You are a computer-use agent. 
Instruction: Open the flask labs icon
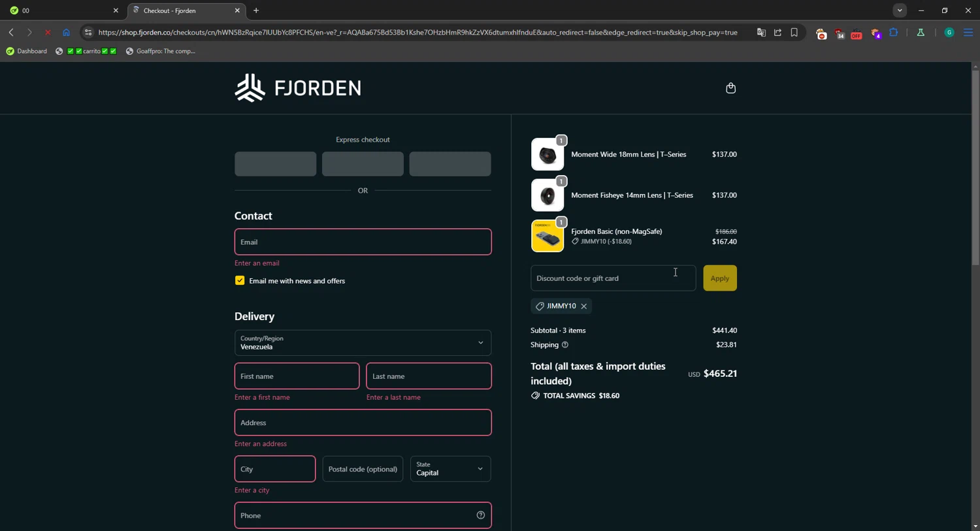pyautogui.click(x=921, y=32)
